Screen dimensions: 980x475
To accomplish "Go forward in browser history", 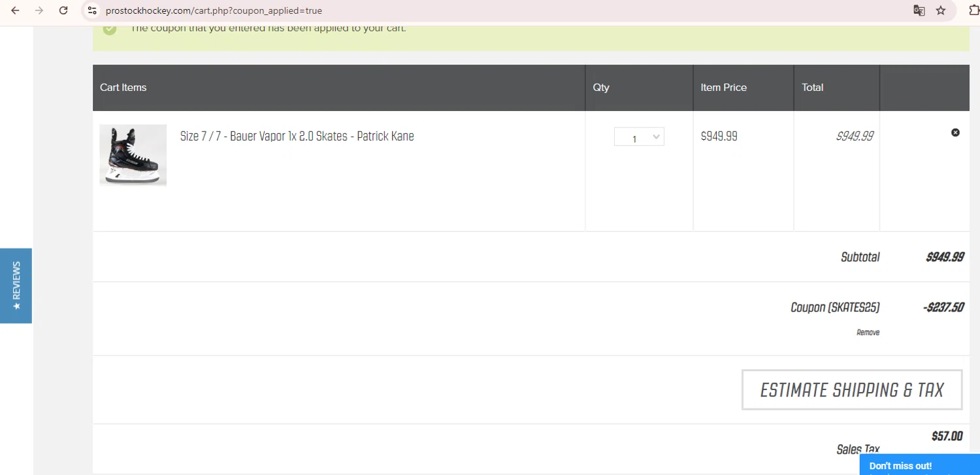I will point(39,10).
